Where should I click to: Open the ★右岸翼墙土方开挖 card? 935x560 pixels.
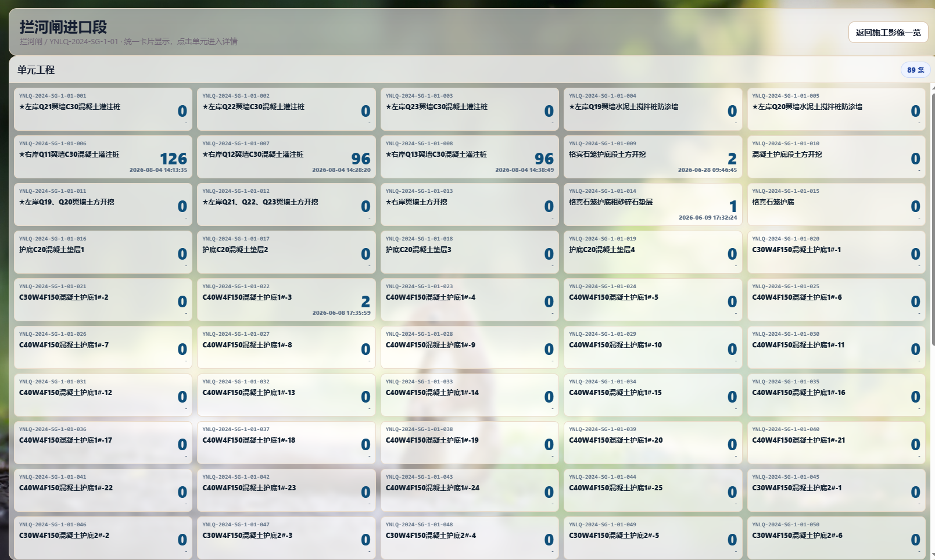[x=470, y=204]
